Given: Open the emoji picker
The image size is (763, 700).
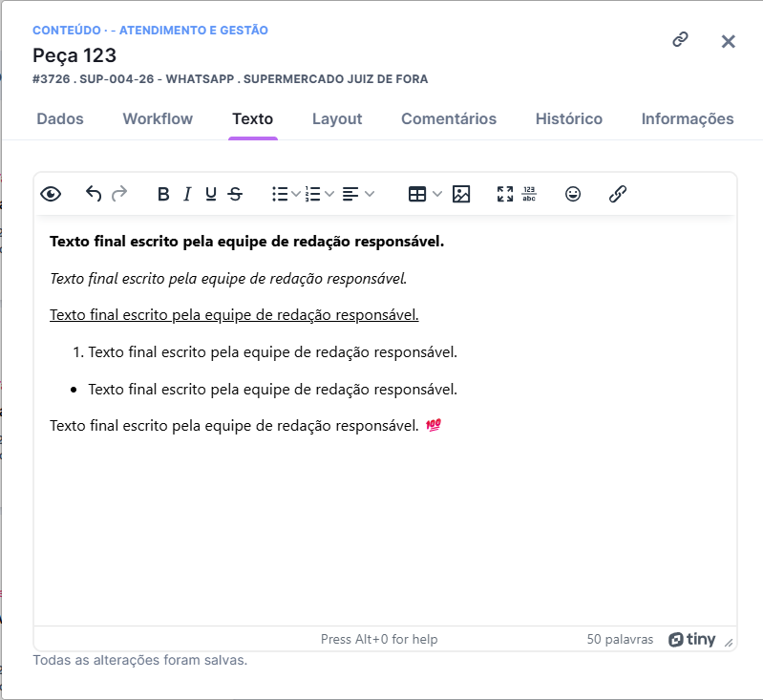Looking at the screenshot, I should tap(573, 194).
